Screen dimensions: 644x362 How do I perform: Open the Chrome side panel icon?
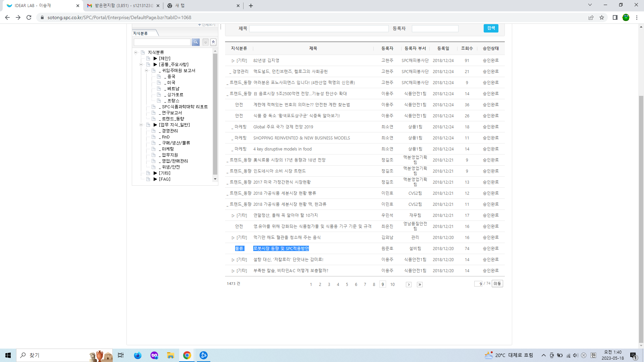(x=615, y=17)
